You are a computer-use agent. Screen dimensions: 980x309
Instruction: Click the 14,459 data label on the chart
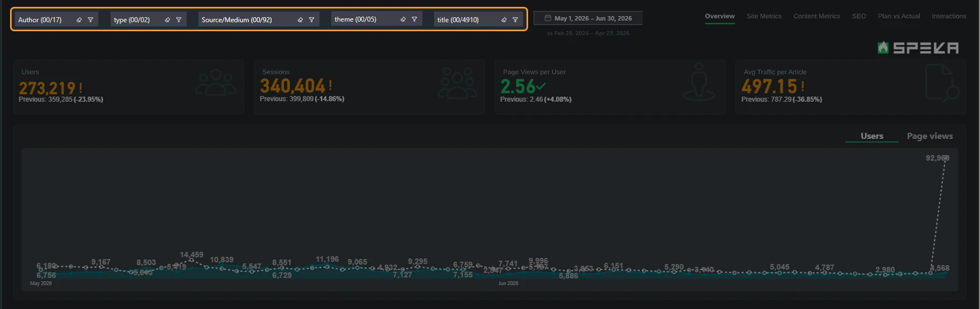coord(192,255)
